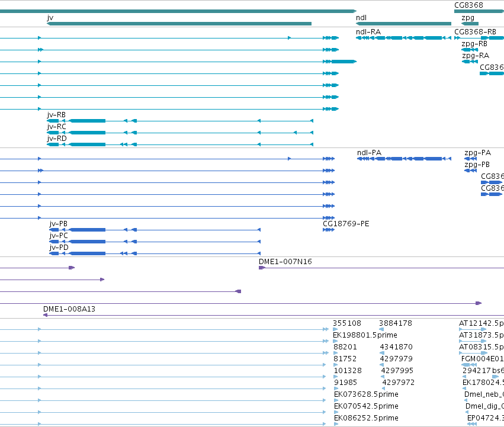
Task: Click the EP04724 feature label
Action: 486,418
